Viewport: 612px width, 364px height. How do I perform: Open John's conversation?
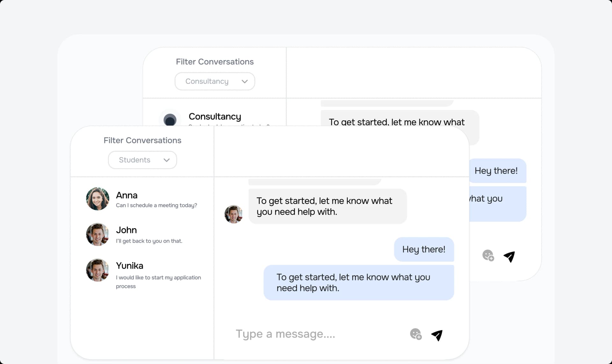pyautogui.click(x=149, y=235)
